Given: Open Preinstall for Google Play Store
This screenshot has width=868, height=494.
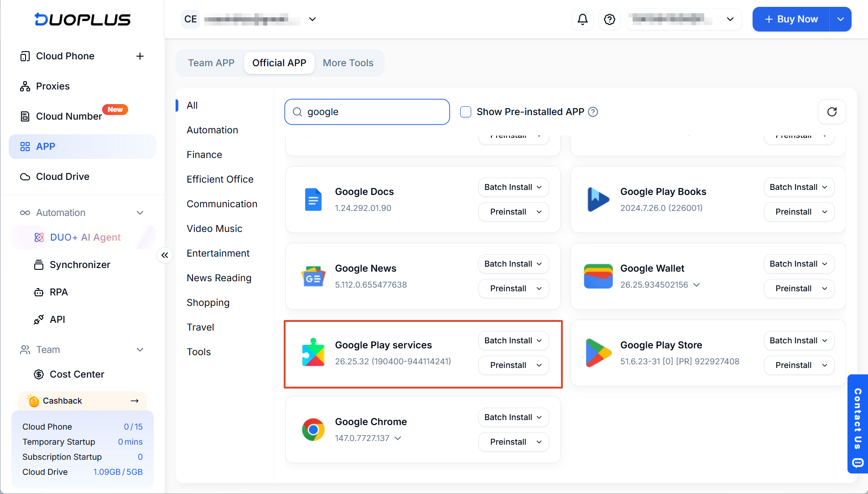Looking at the screenshot, I should pos(799,365).
